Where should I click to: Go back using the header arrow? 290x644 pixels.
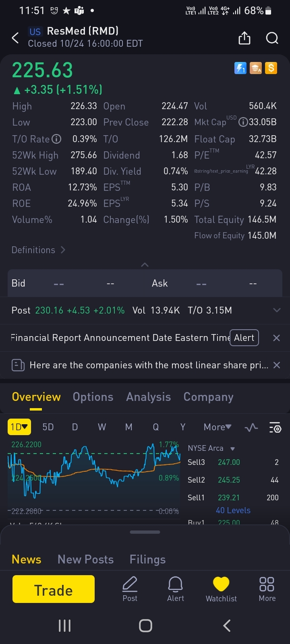point(15,38)
